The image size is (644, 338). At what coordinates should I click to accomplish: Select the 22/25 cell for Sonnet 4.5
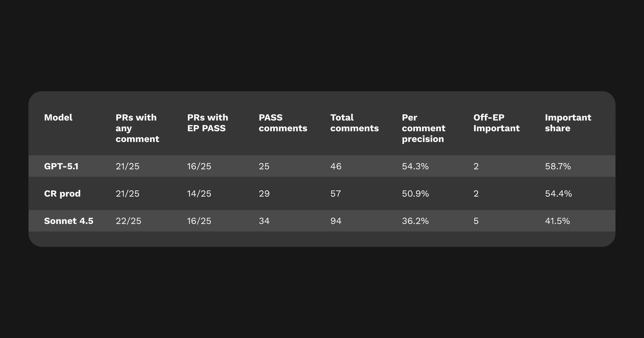[x=128, y=221]
